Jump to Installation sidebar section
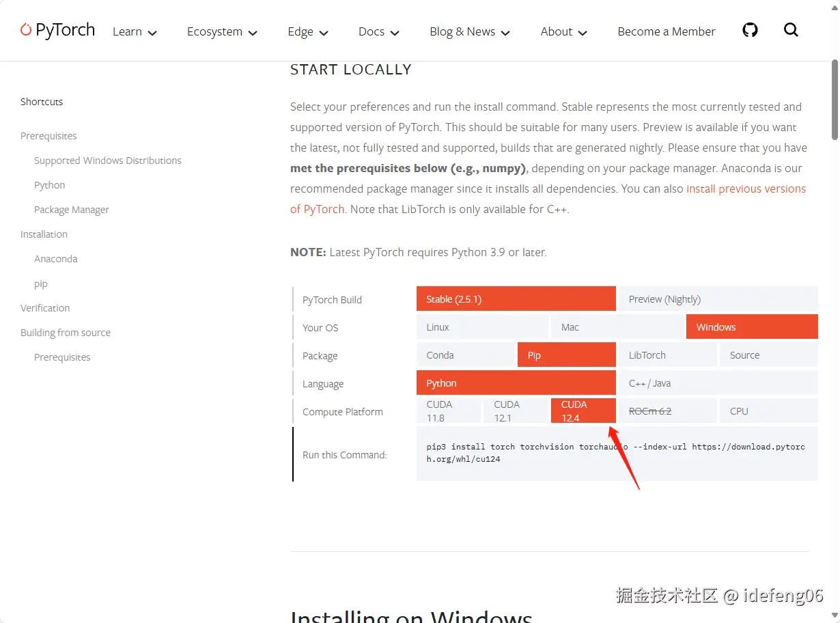 pyautogui.click(x=44, y=234)
